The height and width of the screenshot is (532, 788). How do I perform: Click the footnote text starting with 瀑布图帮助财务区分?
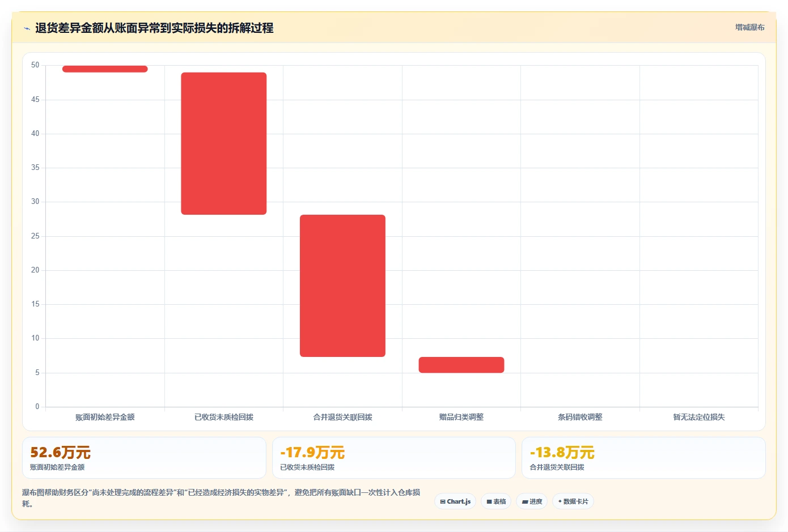coord(221,498)
